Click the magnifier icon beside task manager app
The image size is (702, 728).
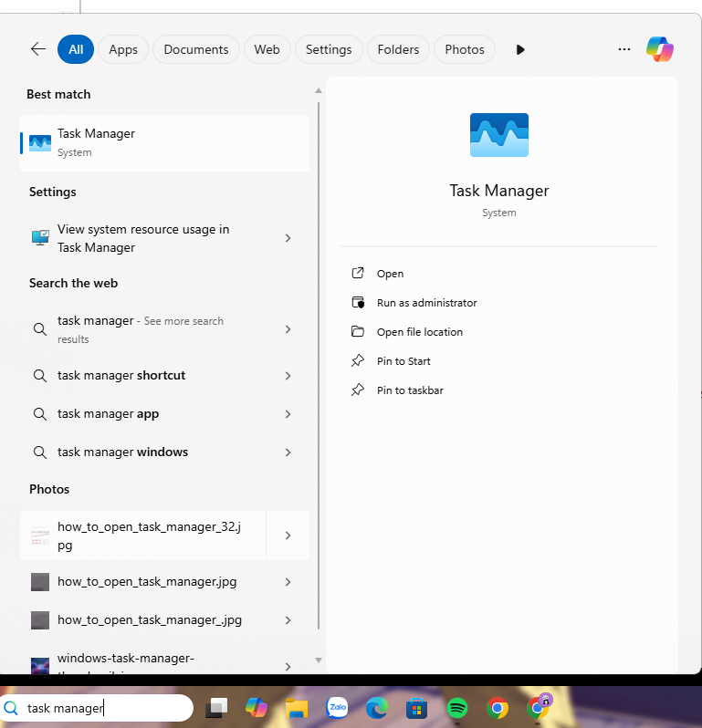(40, 414)
